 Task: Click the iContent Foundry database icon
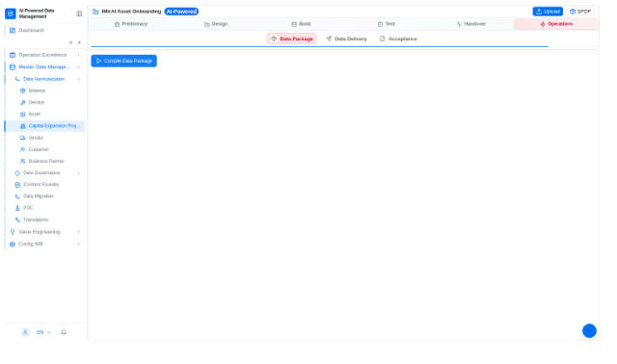(x=17, y=184)
